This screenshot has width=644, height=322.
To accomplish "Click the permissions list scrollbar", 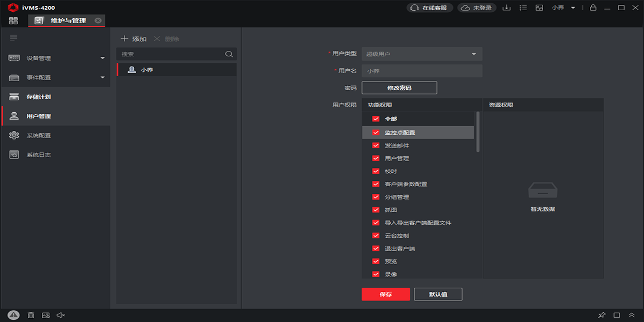I will (x=478, y=132).
